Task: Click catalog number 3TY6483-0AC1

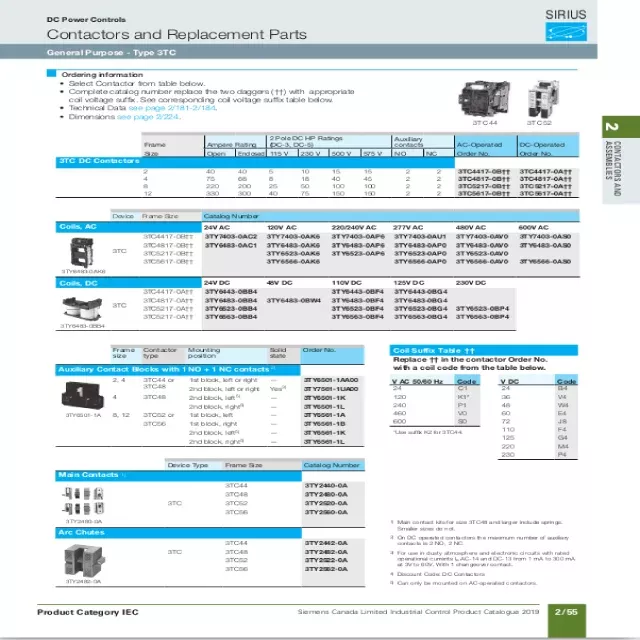Action: (231, 245)
